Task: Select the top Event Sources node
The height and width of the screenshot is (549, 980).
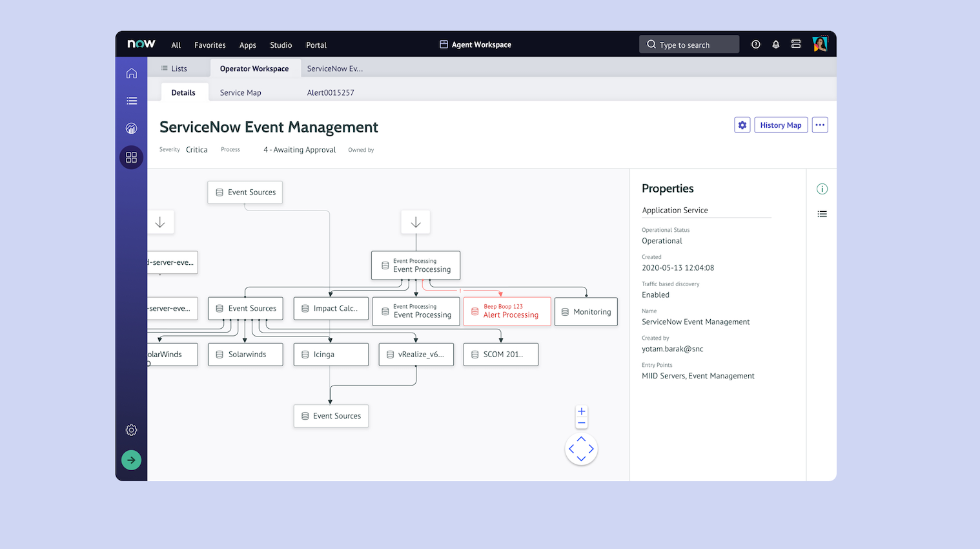Action: (x=245, y=192)
